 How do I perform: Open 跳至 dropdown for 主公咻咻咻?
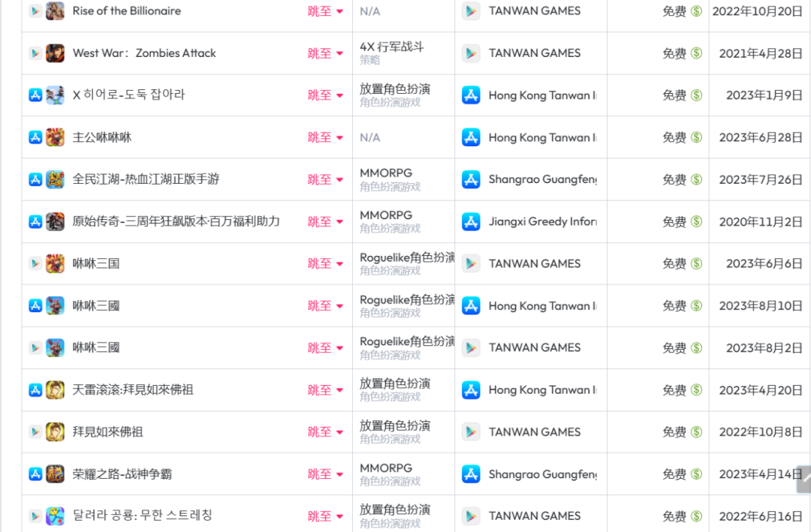pos(325,137)
